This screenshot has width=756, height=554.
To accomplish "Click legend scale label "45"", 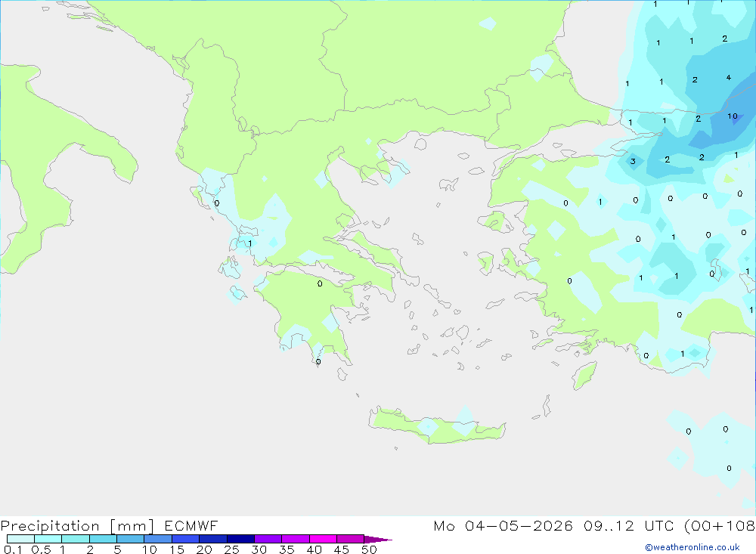I will tap(342, 549).
